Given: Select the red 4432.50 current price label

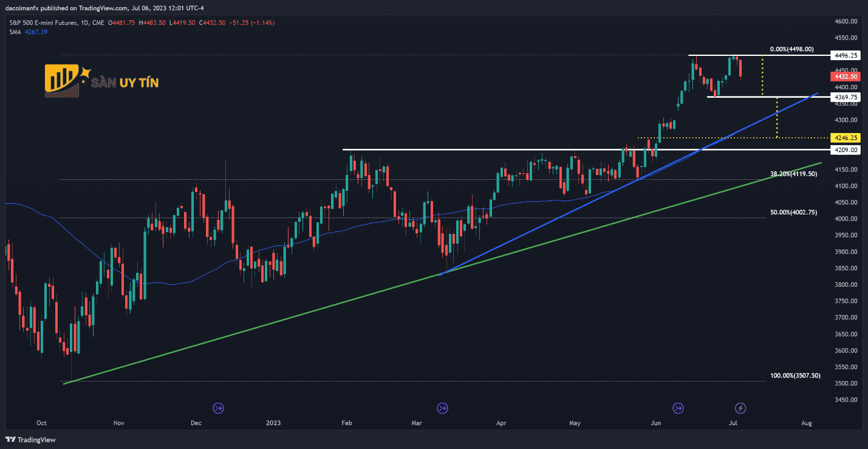Looking at the screenshot, I should tap(846, 77).
